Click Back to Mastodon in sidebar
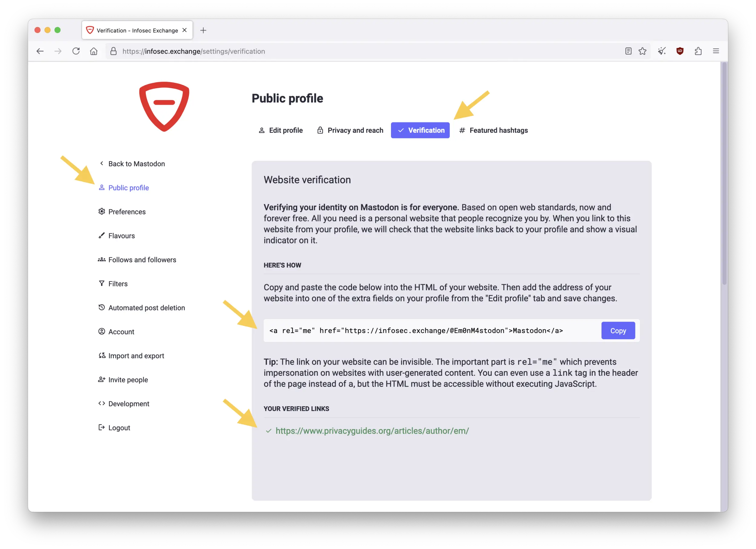Screen dimensions: 756x549 click(136, 164)
